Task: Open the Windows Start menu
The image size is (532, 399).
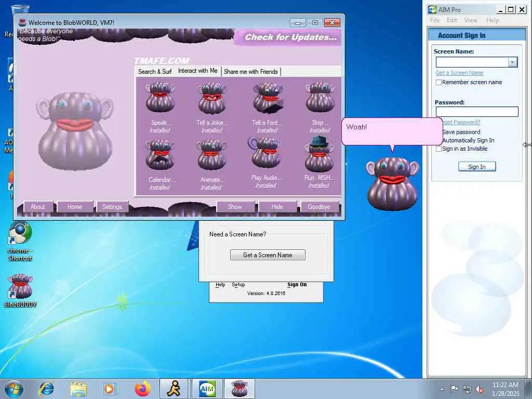Action: (x=14, y=389)
